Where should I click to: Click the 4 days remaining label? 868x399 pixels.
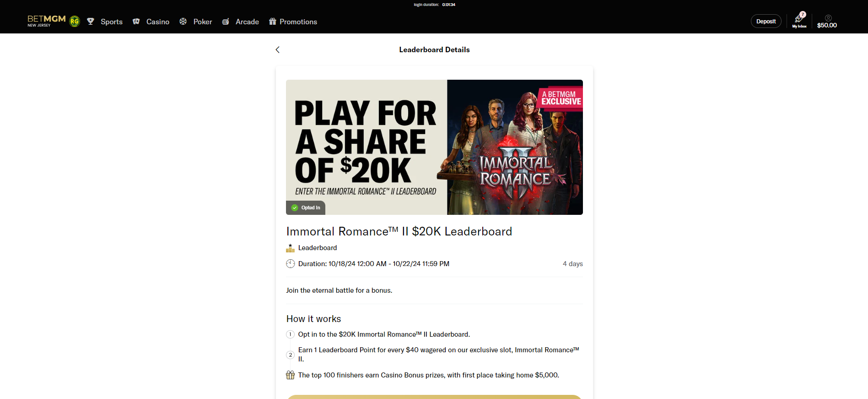point(573,264)
